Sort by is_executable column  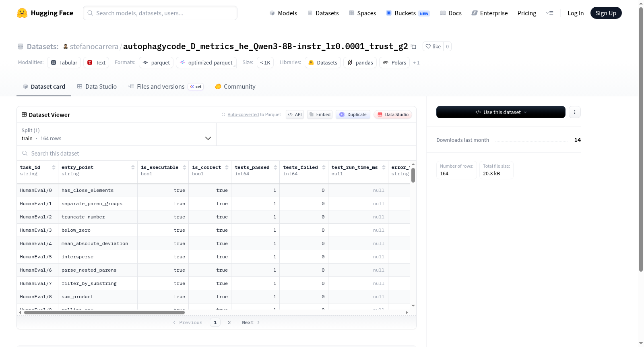pos(184,167)
